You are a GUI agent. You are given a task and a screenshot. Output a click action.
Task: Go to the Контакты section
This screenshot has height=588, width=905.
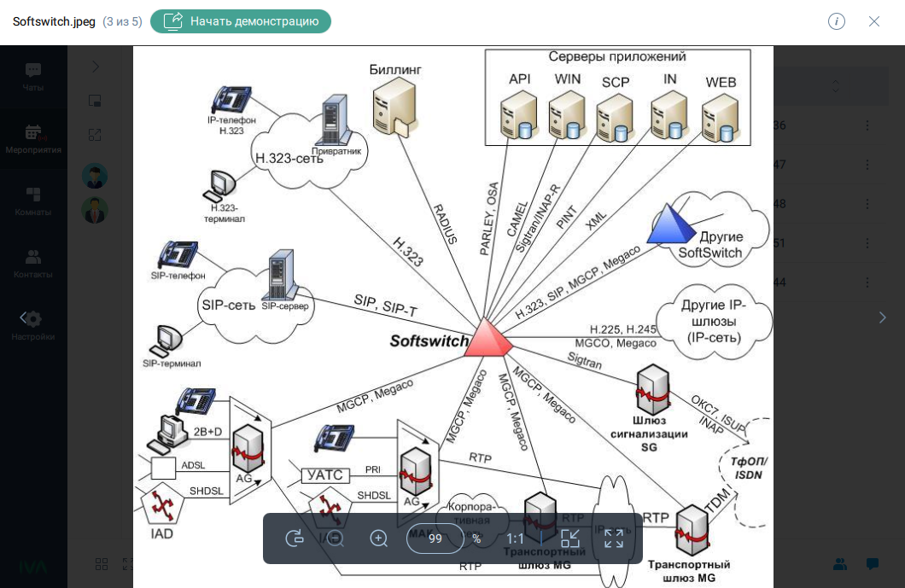(x=33, y=263)
